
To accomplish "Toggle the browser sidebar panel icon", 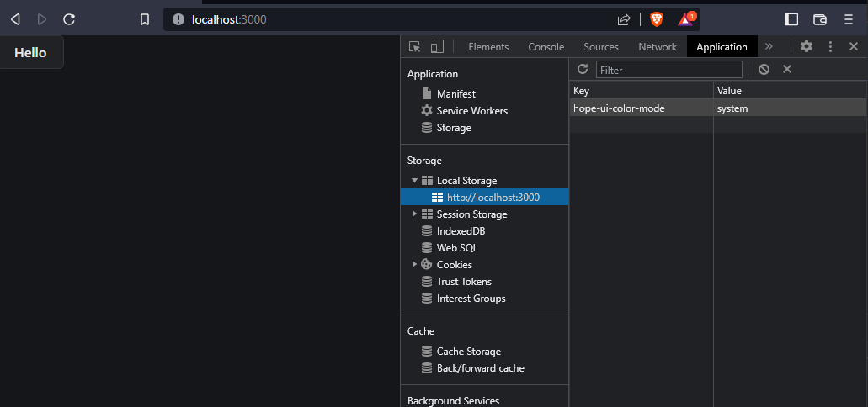I will coord(791,20).
